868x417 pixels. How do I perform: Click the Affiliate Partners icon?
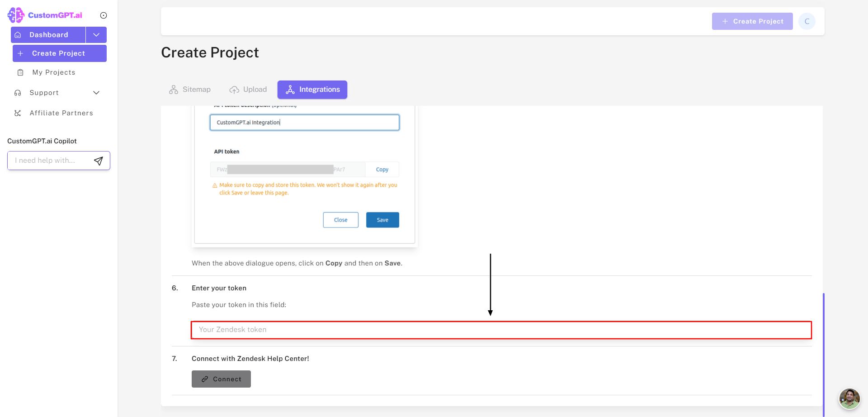click(x=18, y=113)
